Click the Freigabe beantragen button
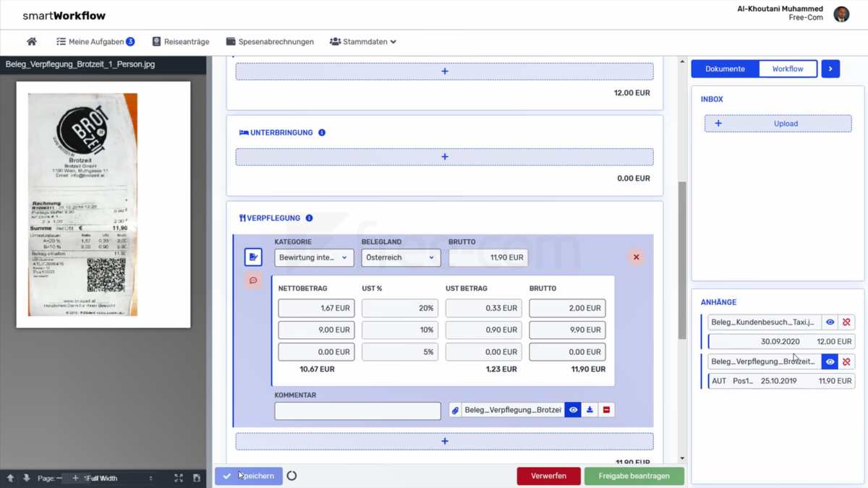868x488 pixels. coord(634,476)
